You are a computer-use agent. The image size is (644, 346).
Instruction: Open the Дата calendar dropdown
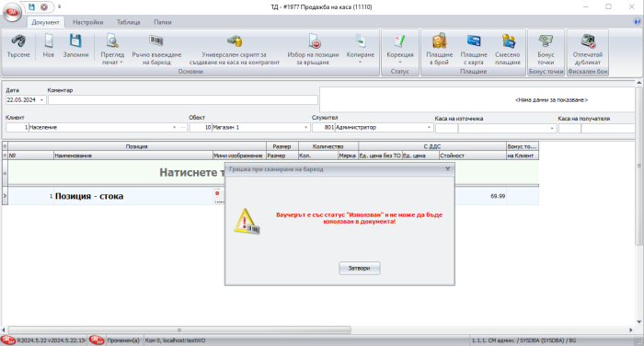coord(41,100)
